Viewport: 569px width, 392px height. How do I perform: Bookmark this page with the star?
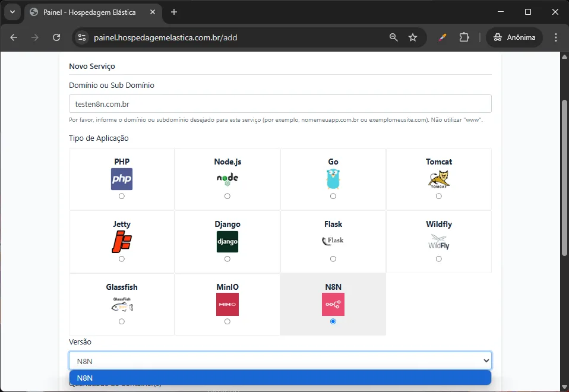413,37
